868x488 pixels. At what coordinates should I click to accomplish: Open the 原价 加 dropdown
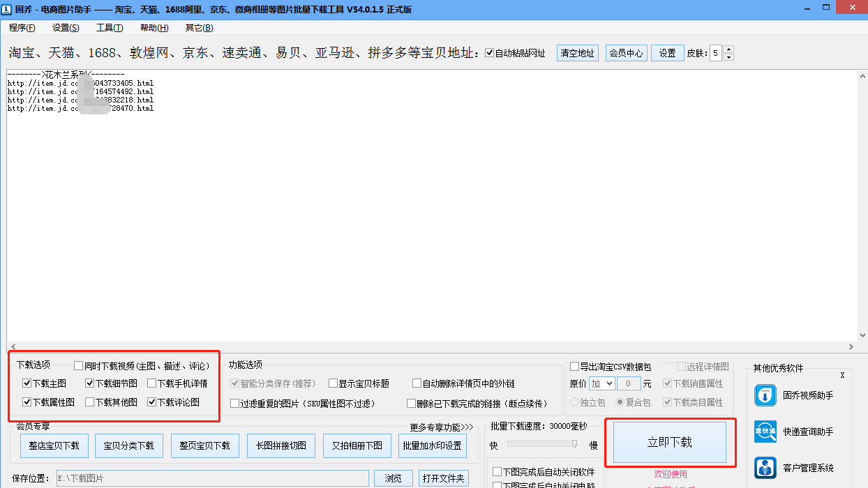click(x=601, y=383)
